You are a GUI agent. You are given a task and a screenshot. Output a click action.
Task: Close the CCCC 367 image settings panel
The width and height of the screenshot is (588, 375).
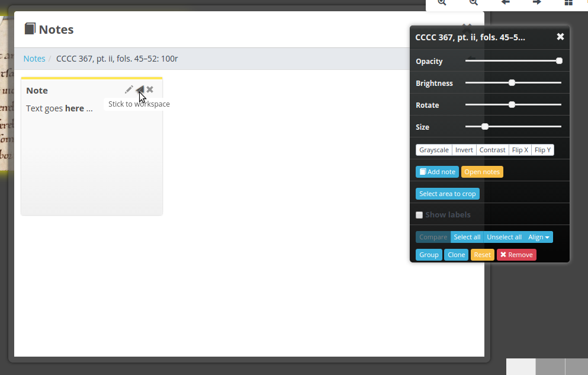[x=560, y=37]
